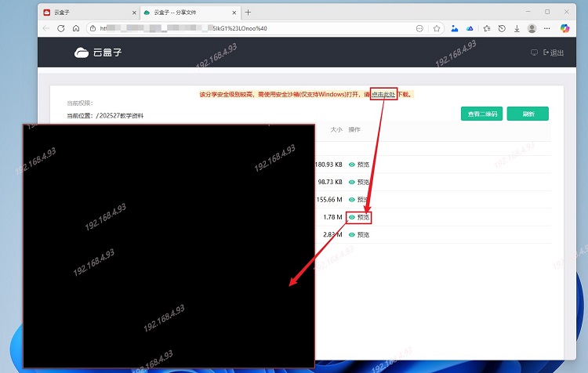The width and height of the screenshot is (588, 373).
Task: Open the Favorites list icon
Action: click(x=487, y=28)
